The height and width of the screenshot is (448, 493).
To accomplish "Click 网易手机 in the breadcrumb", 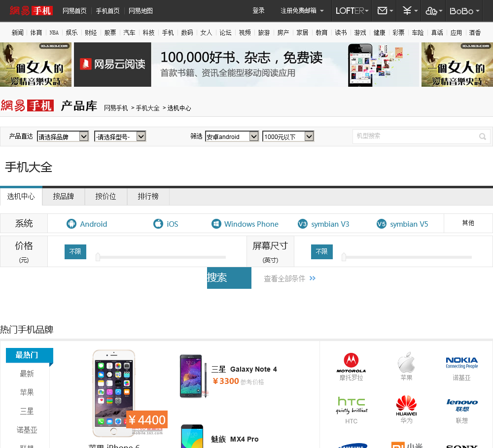I will [116, 108].
